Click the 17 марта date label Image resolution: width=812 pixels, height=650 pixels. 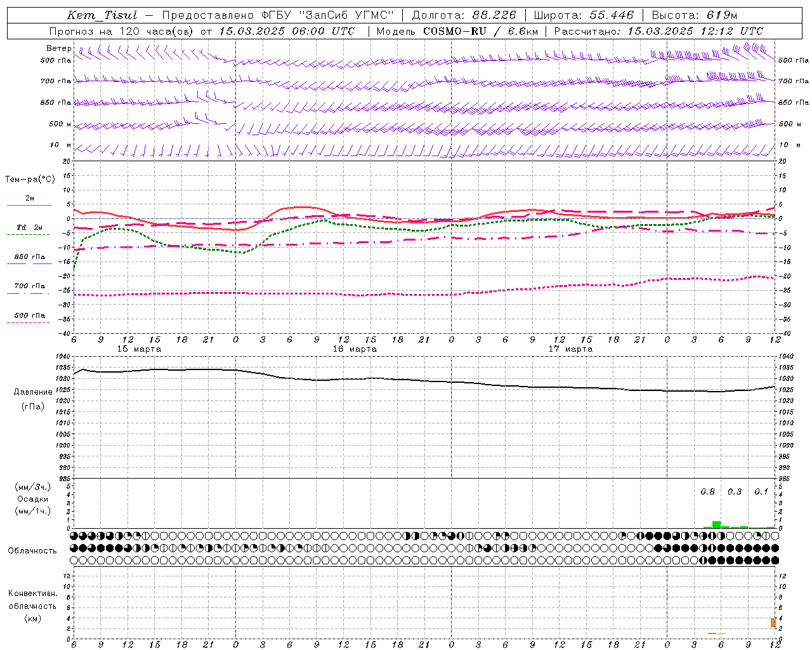[x=570, y=349]
